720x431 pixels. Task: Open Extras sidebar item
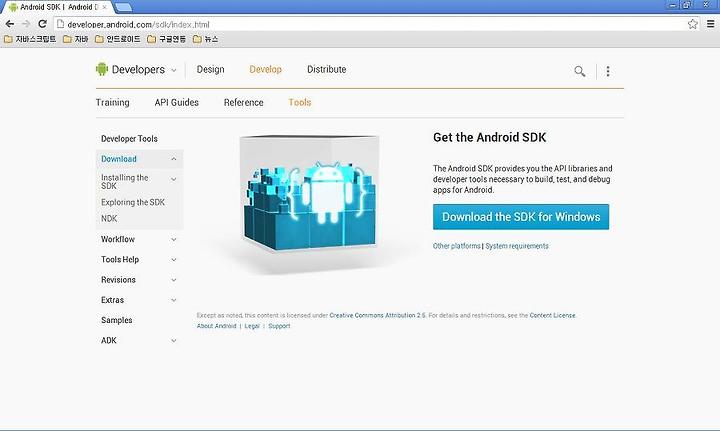[x=112, y=300]
